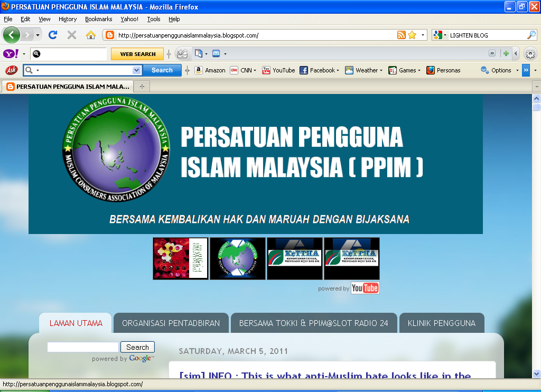
Task: Expand the Ask search box dropdown
Action: [137, 70]
